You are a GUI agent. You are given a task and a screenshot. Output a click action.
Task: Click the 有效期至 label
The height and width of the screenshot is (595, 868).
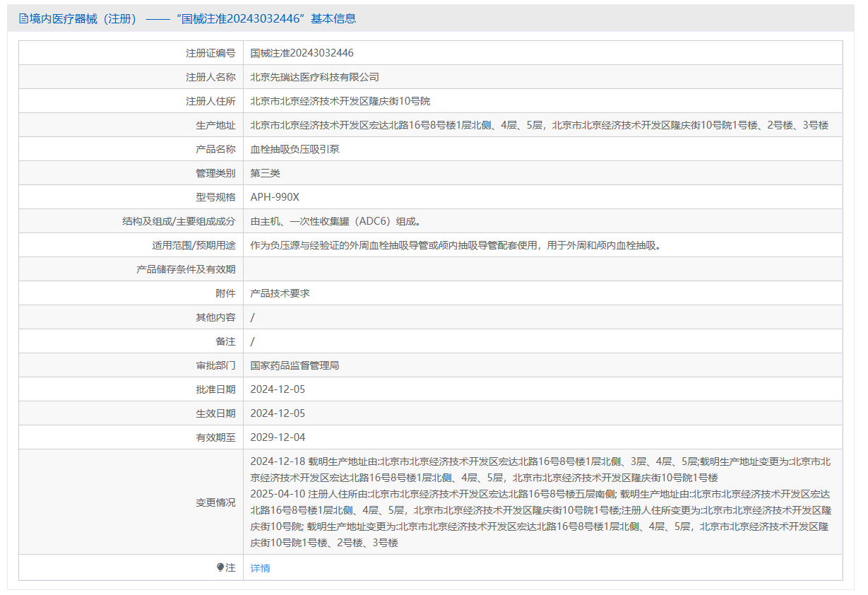215,437
